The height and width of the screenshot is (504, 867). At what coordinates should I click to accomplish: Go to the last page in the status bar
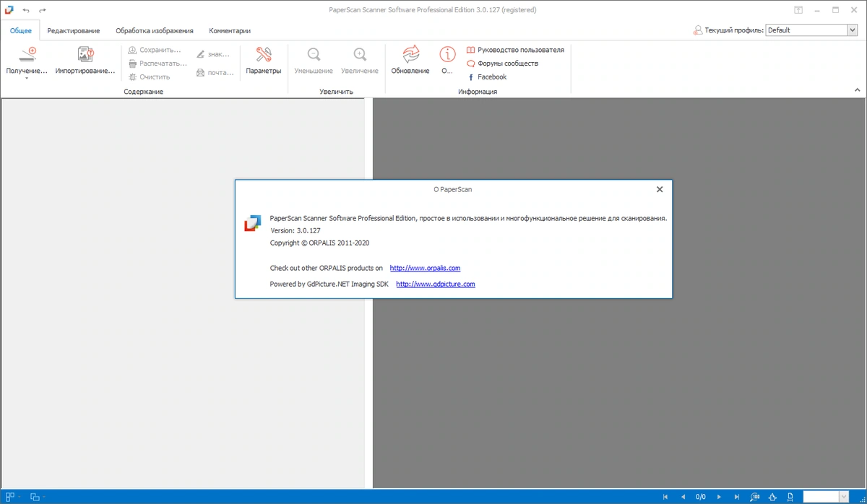click(x=736, y=497)
